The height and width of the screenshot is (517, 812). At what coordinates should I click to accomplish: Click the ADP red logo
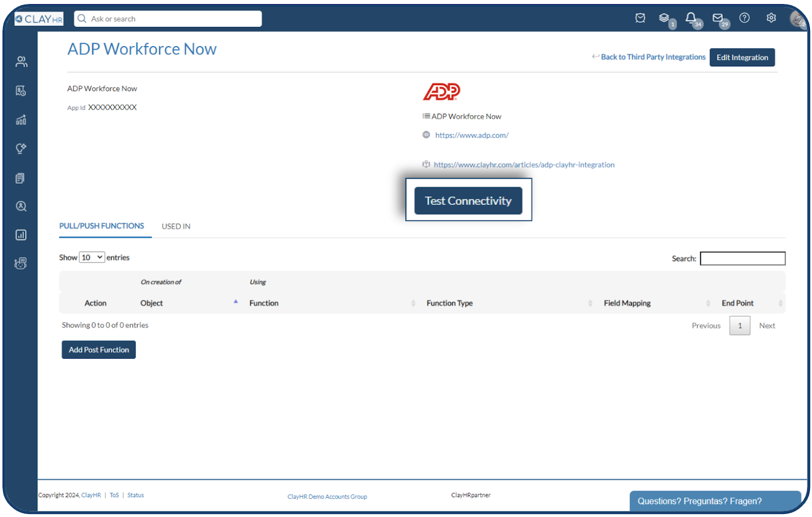442,92
